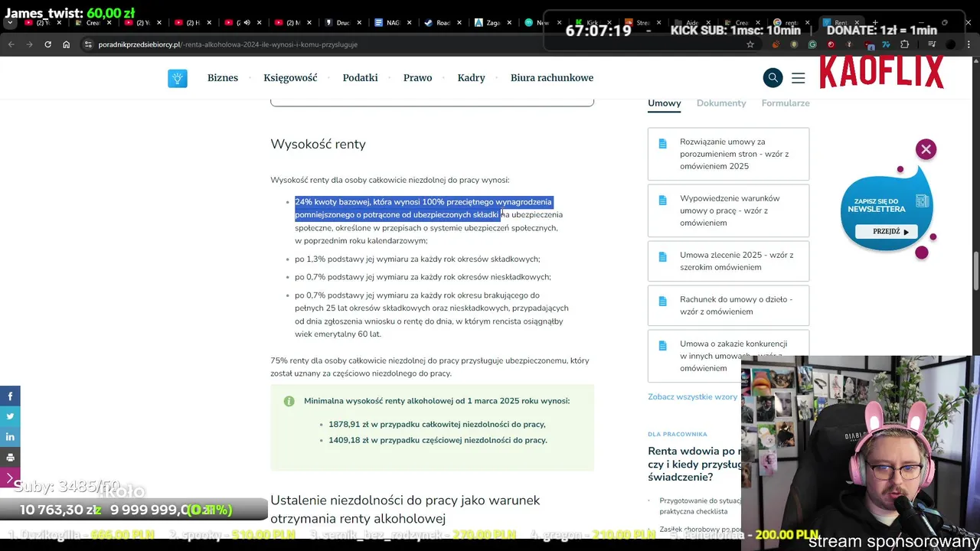The image size is (980, 551).
Task: Click the PRZEJDŹ newsletter button
Action: click(x=886, y=232)
